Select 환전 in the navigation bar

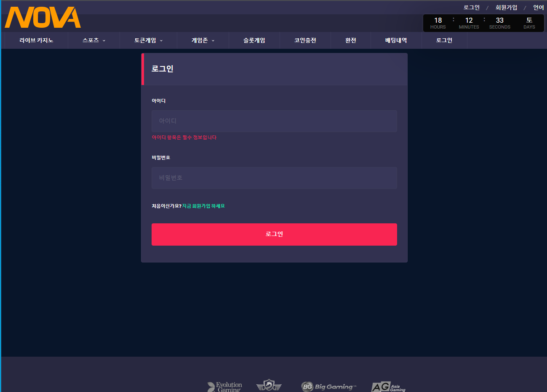351,40
